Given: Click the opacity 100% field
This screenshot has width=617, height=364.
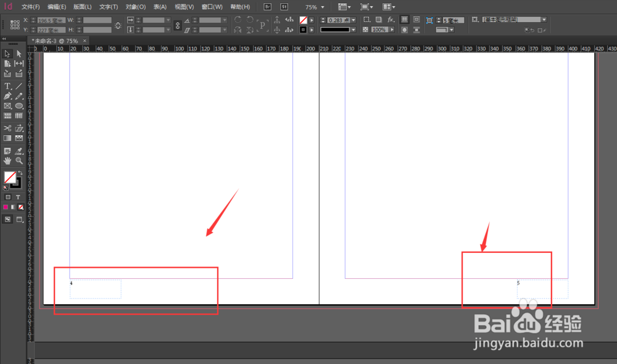Looking at the screenshot, I should (x=379, y=30).
